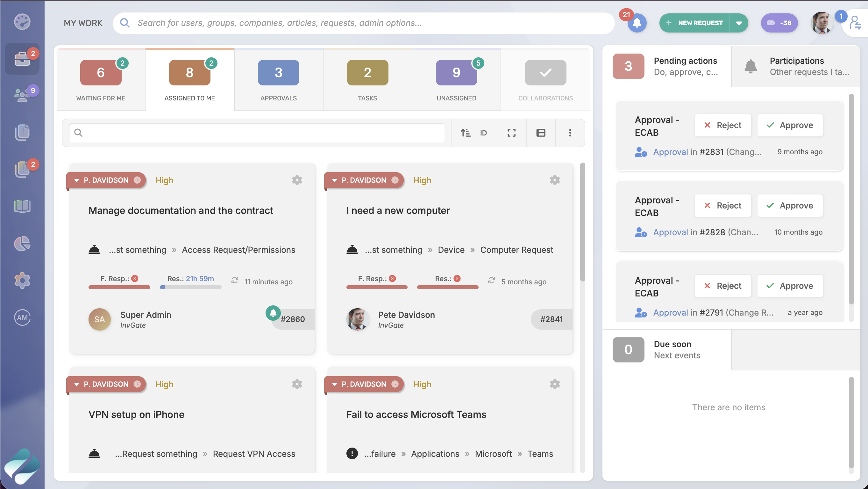Open the knowledge base book icon
The image size is (868, 489).
[22, 206]
